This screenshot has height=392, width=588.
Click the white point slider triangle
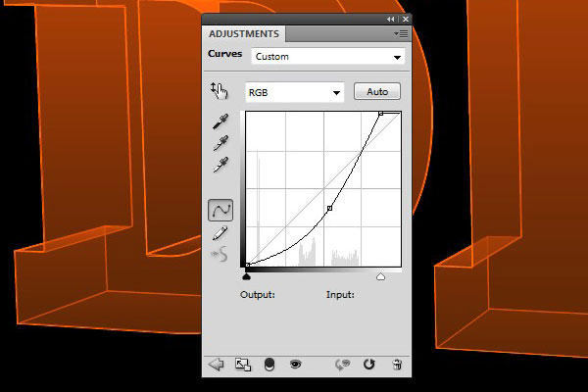380,277
